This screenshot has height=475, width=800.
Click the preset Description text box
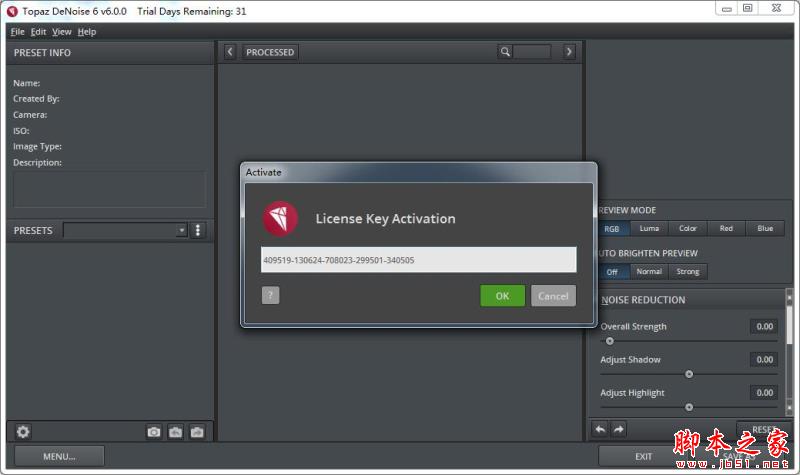[x=110, y=189]
